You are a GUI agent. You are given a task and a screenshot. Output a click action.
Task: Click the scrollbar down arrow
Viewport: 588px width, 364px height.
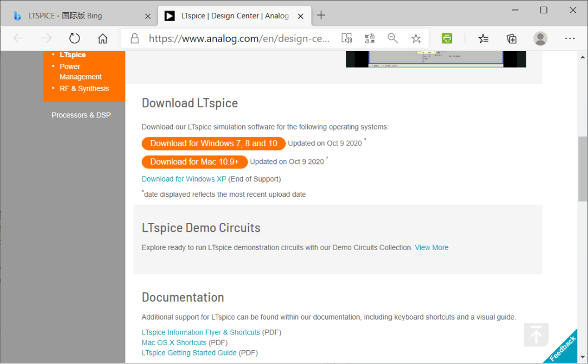click(x=582, y=357)
